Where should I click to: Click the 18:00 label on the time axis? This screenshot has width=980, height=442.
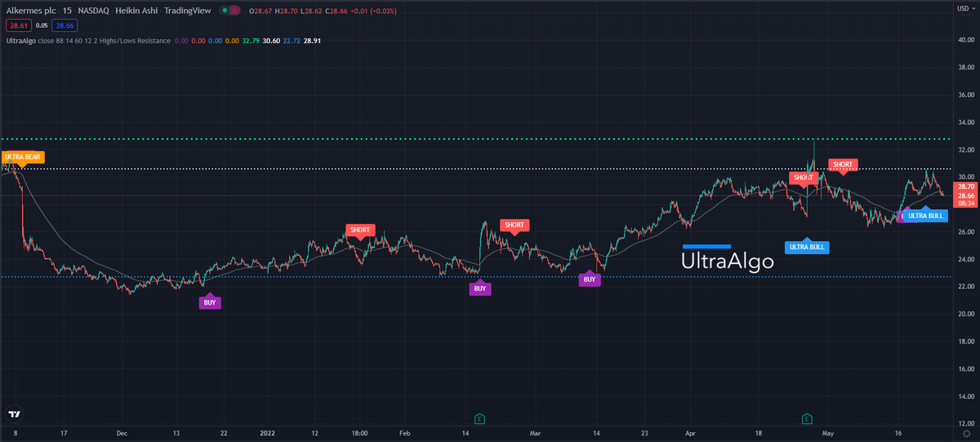[359, 434]
